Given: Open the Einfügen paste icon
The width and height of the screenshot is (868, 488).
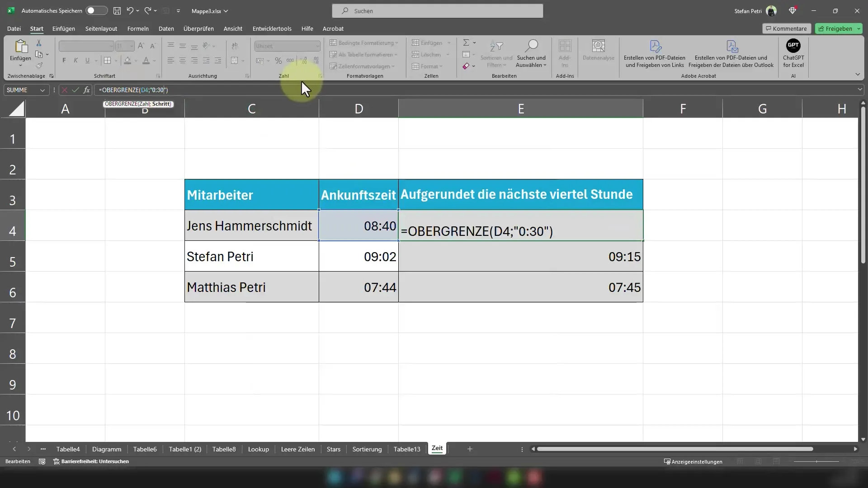Looking at the screenshot, I should click(20, 46).
